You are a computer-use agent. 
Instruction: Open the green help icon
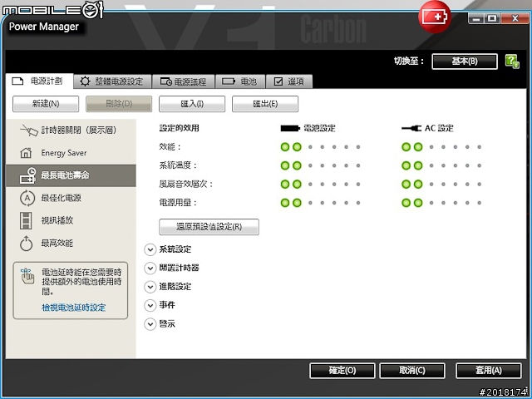pyautogui.click(x=512, y=62)
